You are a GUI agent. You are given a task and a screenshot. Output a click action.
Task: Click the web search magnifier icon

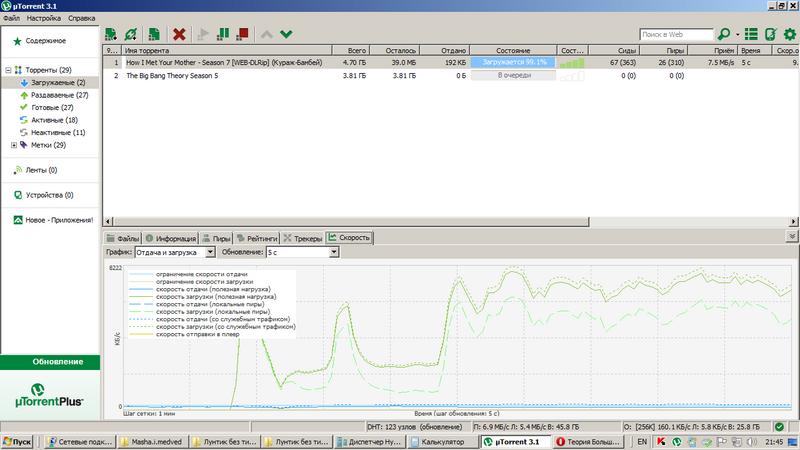pyautogui.click(x=723, y=34)
